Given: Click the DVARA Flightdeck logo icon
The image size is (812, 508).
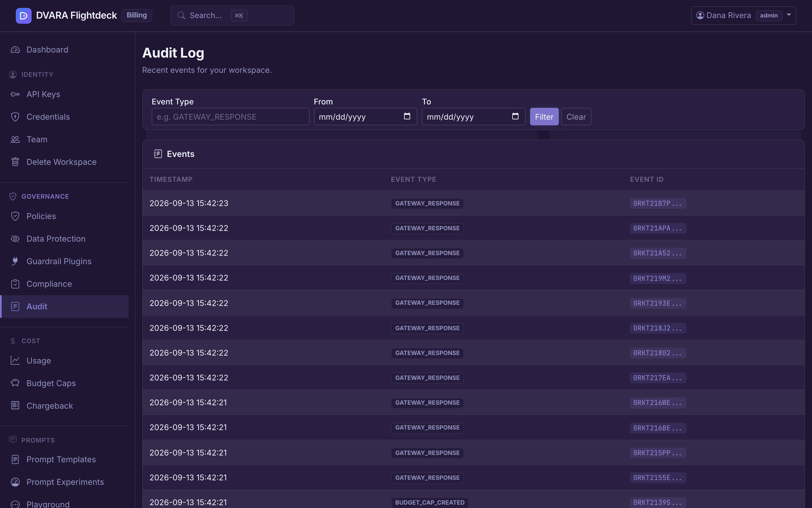Looking at the screenshot, I should pos(23,16).
